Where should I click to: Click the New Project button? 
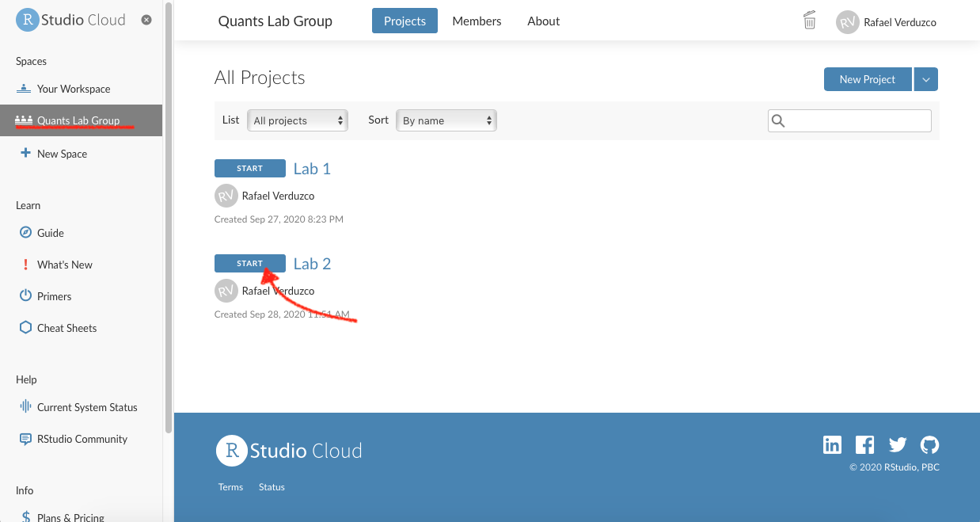[868, 79]
